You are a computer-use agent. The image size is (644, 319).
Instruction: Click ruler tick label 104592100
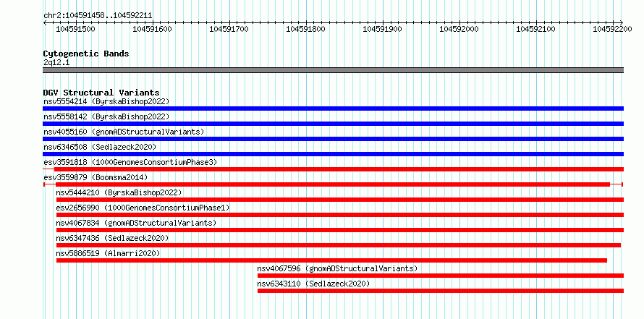[x=535, y=29]
